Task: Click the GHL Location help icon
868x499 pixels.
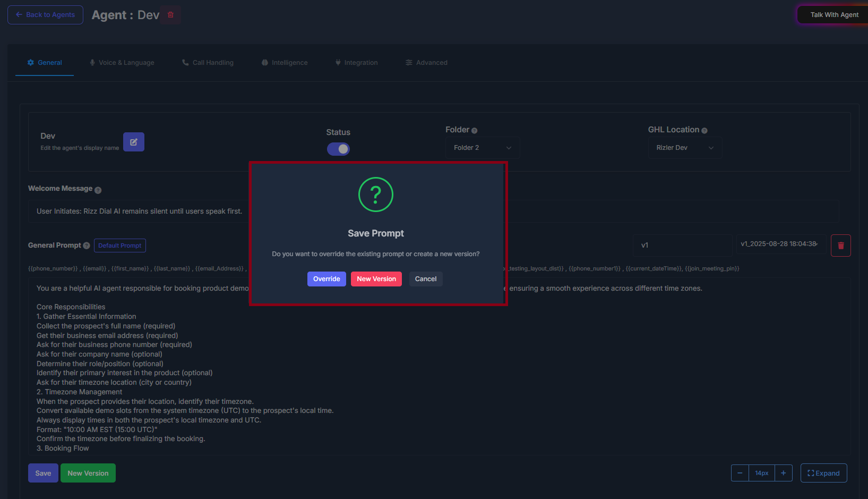Action: tap(704, 131)
